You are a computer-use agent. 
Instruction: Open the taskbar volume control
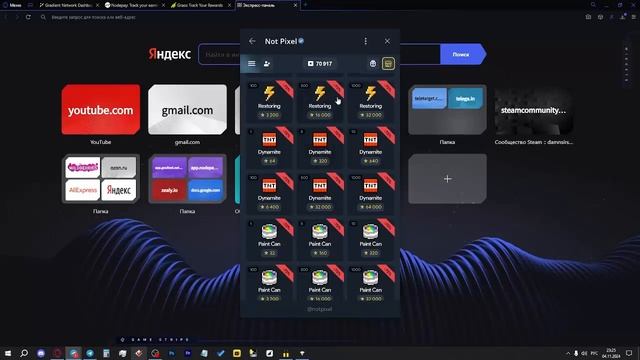click(584, 353)
